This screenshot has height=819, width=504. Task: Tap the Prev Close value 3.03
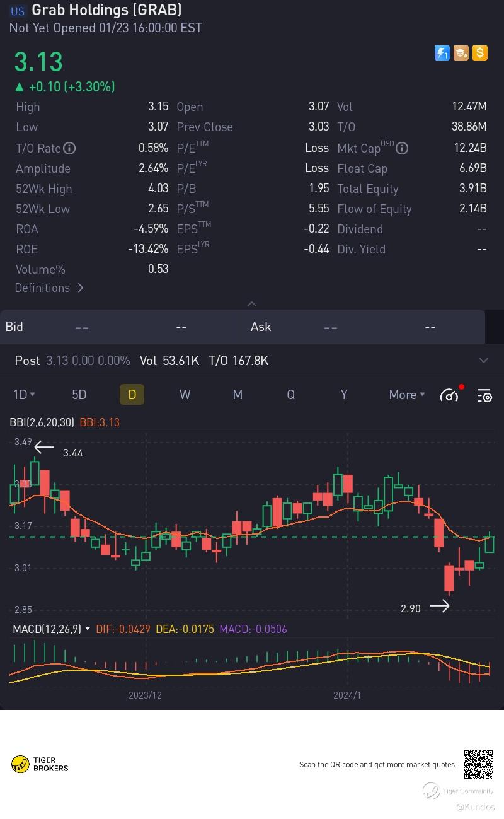tap(319, 127)
